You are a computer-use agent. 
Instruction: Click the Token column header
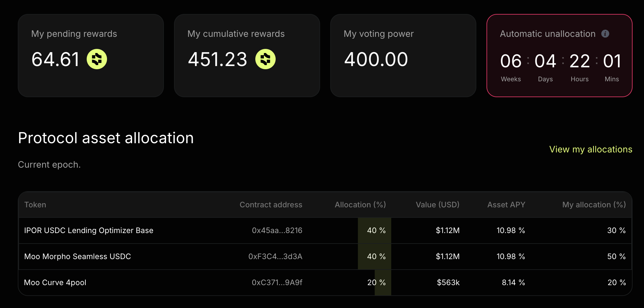tap(35, 205)
